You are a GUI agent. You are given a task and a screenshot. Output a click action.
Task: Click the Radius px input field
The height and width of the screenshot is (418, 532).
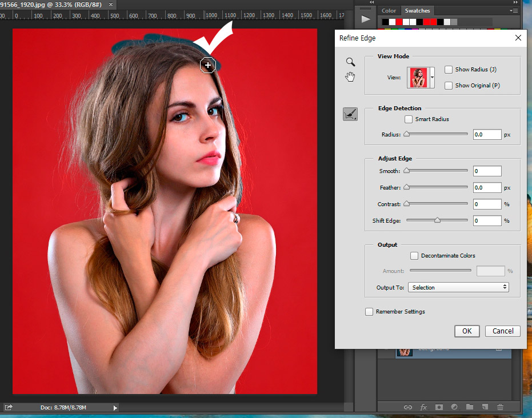click(x=487, y=135)
